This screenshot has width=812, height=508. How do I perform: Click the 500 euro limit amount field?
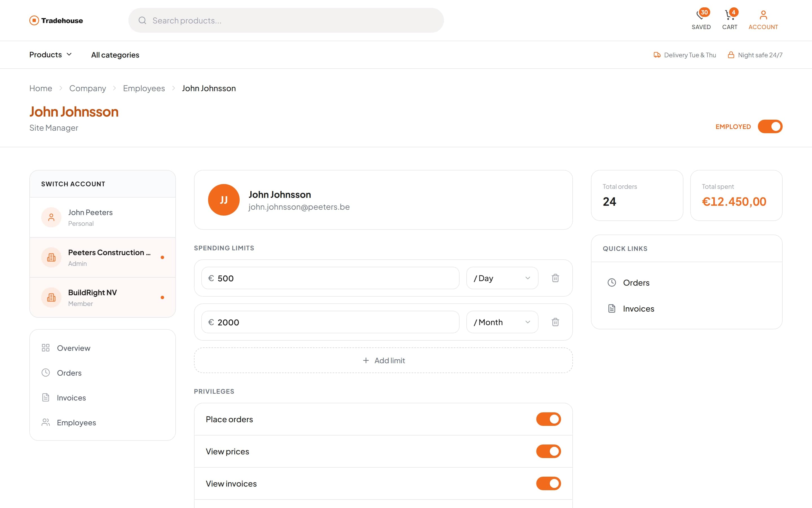click(330, 278)
